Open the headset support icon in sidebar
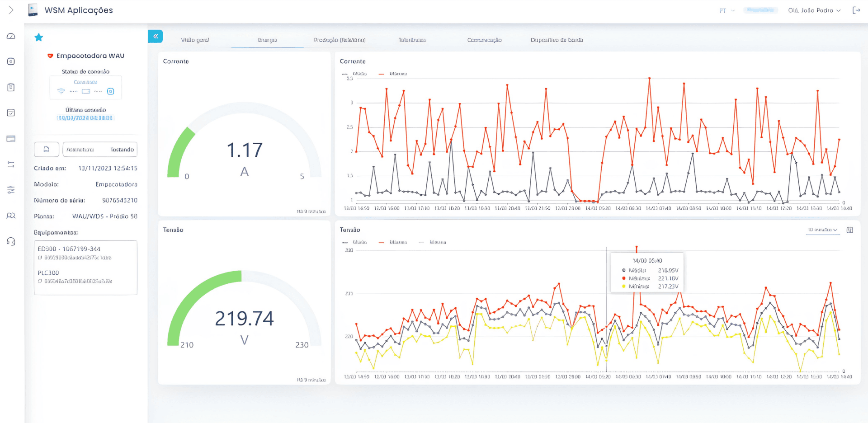 (x=11, y=241)
